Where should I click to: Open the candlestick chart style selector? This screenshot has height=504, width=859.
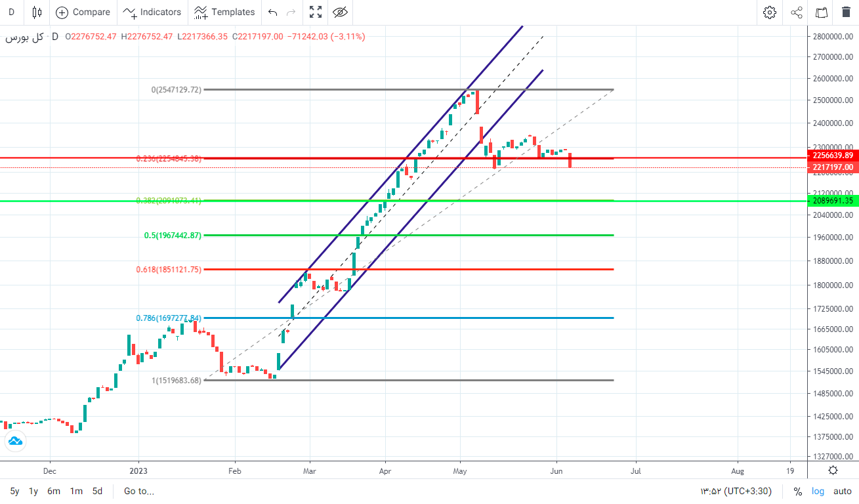pyautogui.click(x=36, y=12)
